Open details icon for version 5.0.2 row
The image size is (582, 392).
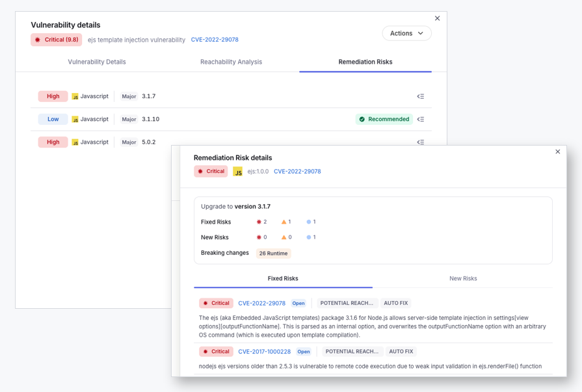pos(420,142)
